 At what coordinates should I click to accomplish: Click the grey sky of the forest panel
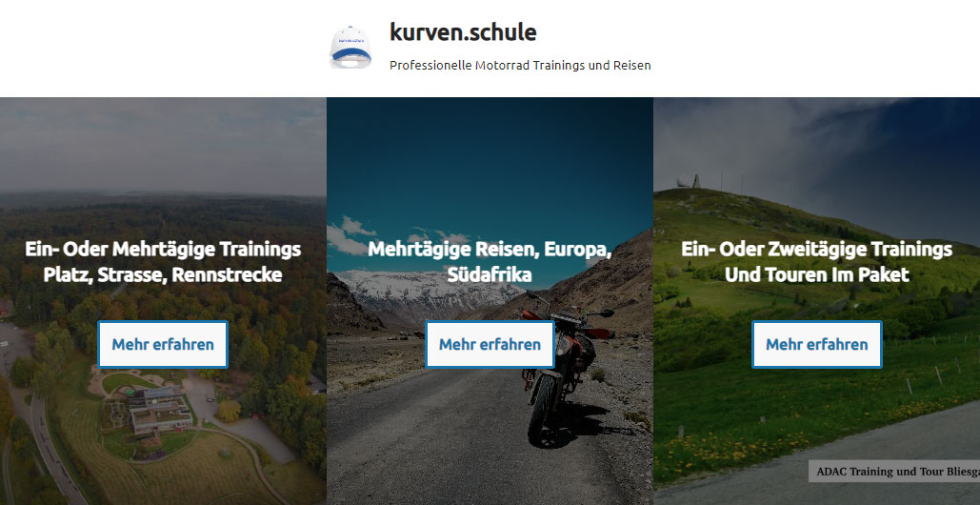coord(163,144)
